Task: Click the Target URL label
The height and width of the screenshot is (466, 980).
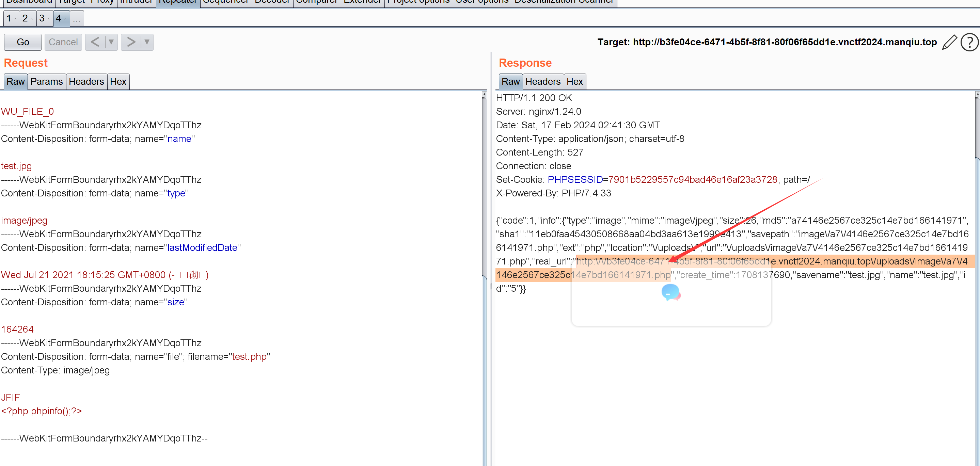Action: pyautogui.click(x=767, y=42)
